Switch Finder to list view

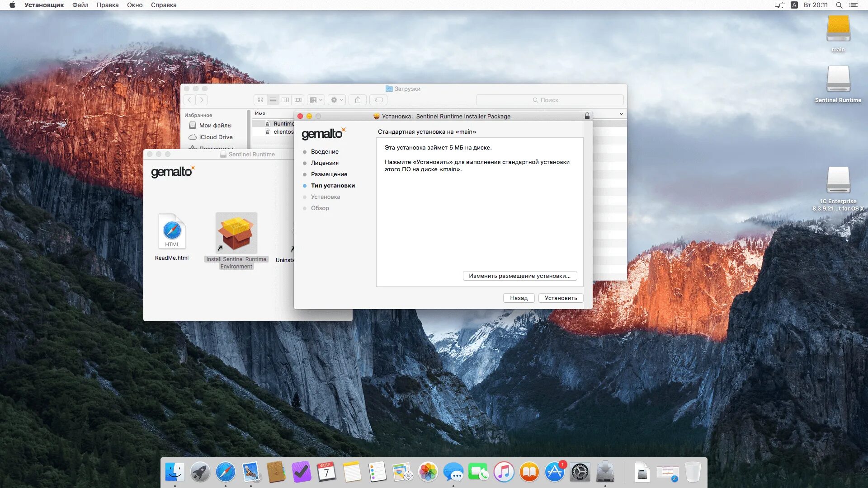point(273,100)
